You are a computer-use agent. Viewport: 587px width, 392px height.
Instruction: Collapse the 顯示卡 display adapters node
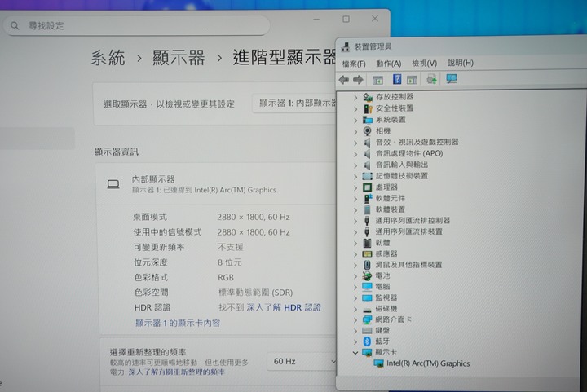click(x=355, y=352)
